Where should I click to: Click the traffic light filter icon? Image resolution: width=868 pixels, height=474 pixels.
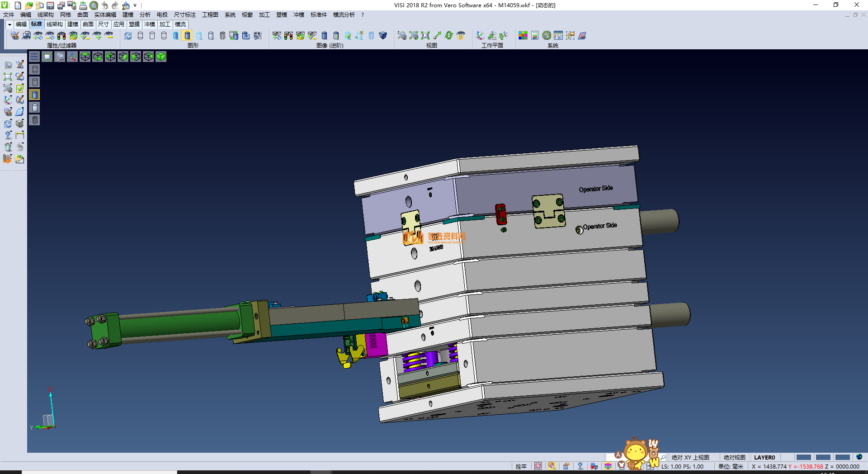coord(61,35)
